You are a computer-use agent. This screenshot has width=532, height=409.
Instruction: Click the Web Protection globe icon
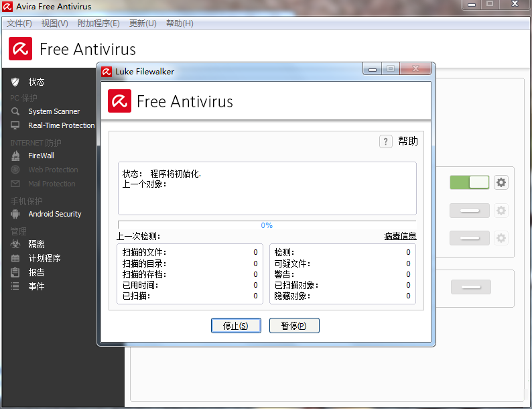click(15, 170)
